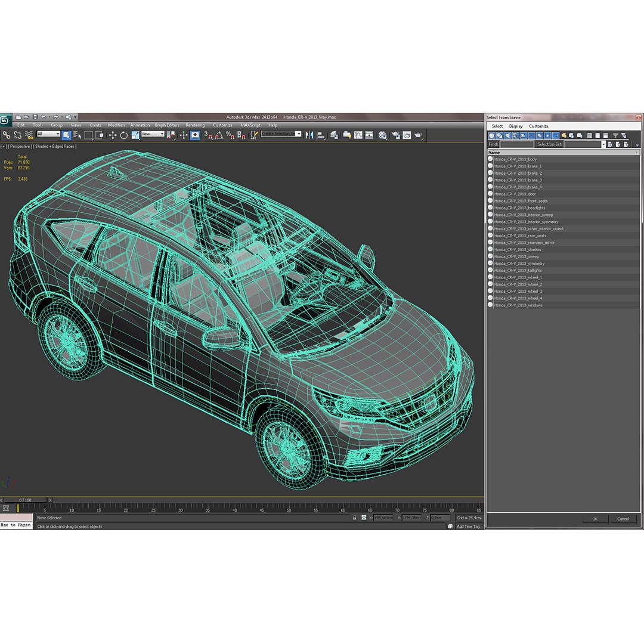644x644 pixels.
Task: Select the Move tool
Action: [113, 135]
